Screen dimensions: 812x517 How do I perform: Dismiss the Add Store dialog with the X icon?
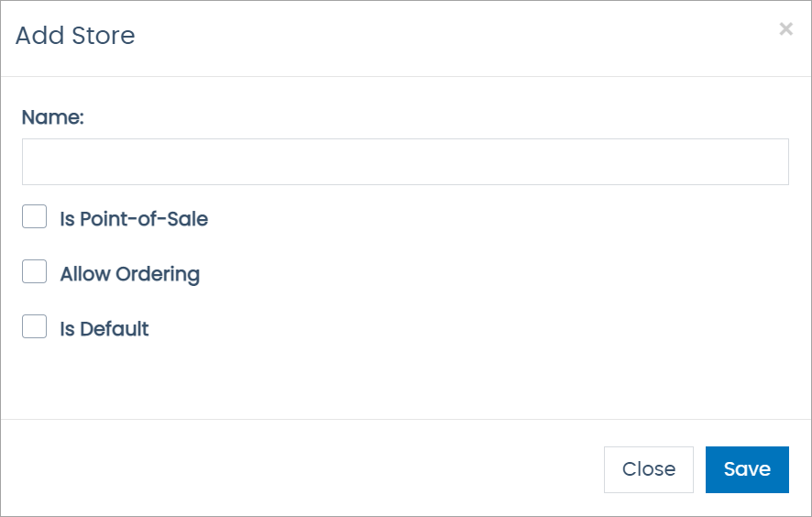pos(785,29)
